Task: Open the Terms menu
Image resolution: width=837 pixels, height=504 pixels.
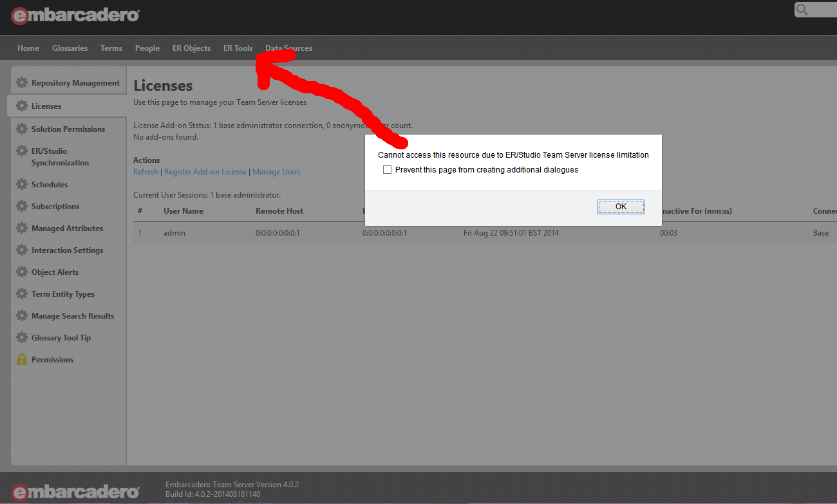Action: [111, 48]
